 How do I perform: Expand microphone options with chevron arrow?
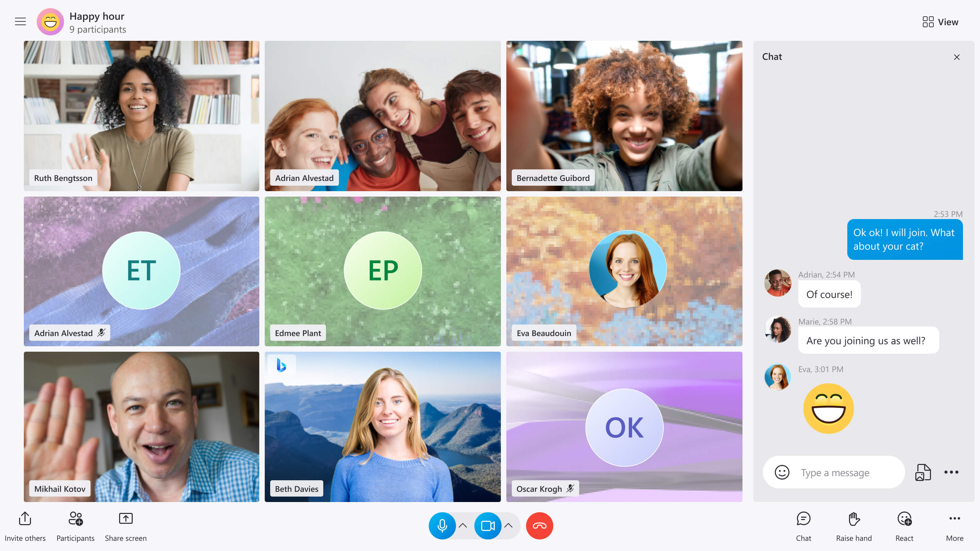(462, 525)
